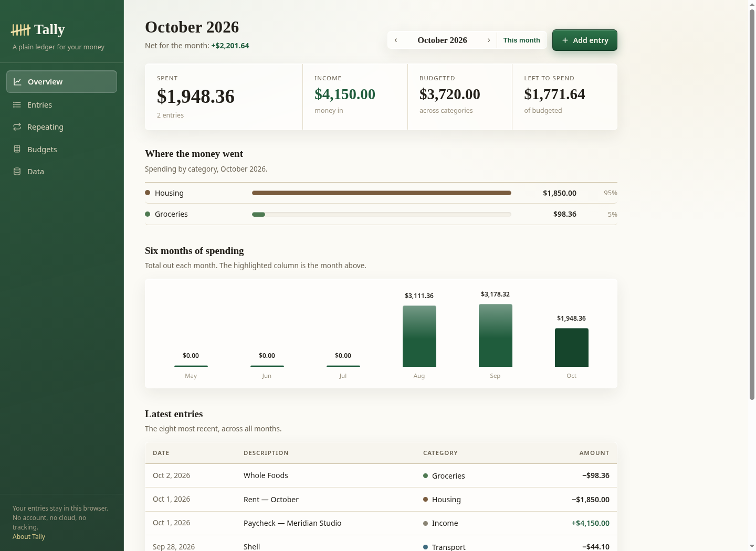756x551 pixels.
Task: Open the About Tally link
Action: click(29, 537)
